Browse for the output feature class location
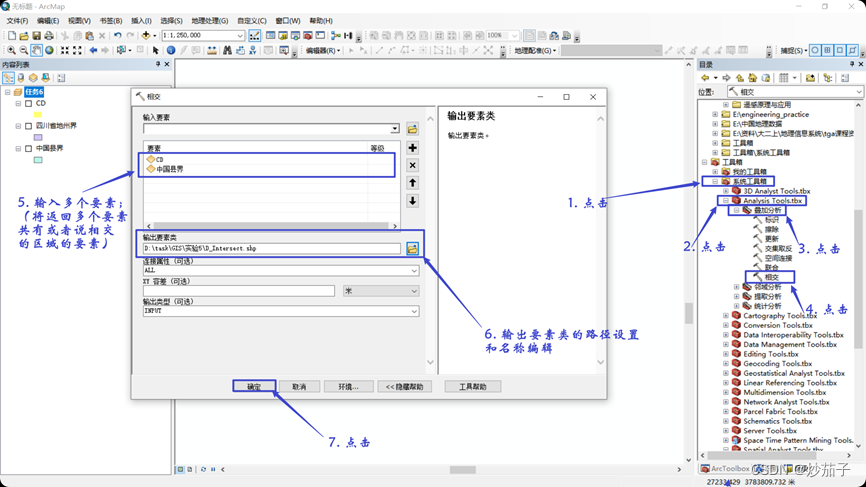The width and height of the screenshot is (866, 487). tap(413, 248)
